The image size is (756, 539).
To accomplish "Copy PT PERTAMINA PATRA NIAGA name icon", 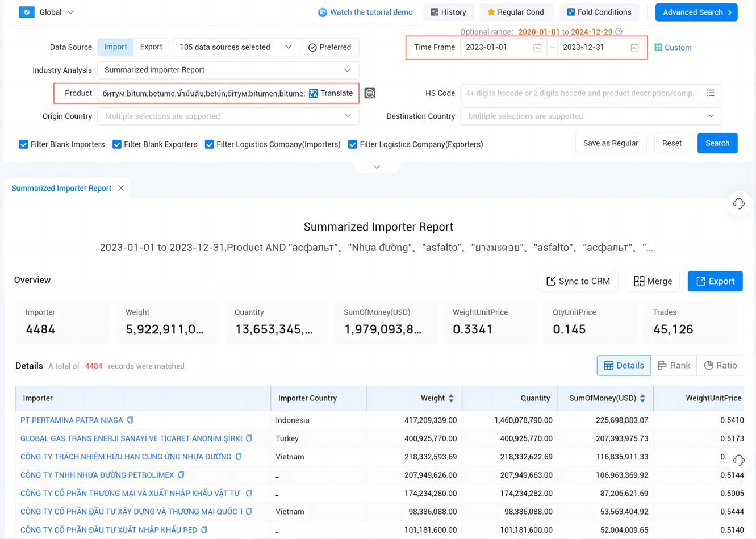I will (x=130, y=420).
